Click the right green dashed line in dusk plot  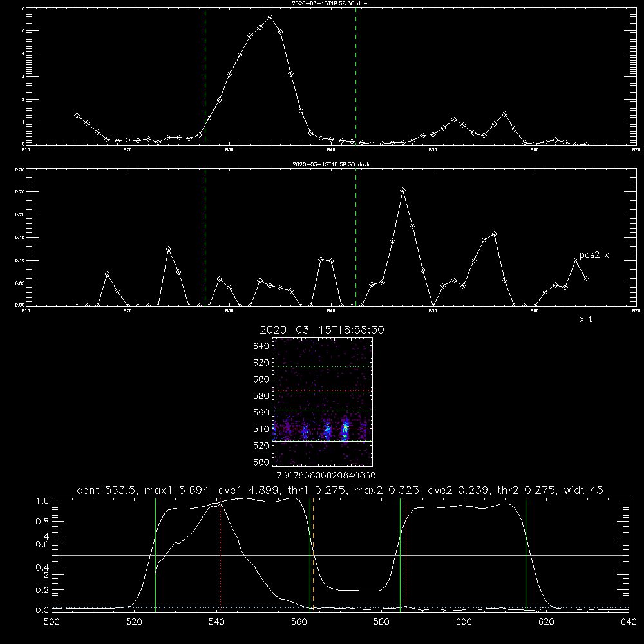pos(355,238)
